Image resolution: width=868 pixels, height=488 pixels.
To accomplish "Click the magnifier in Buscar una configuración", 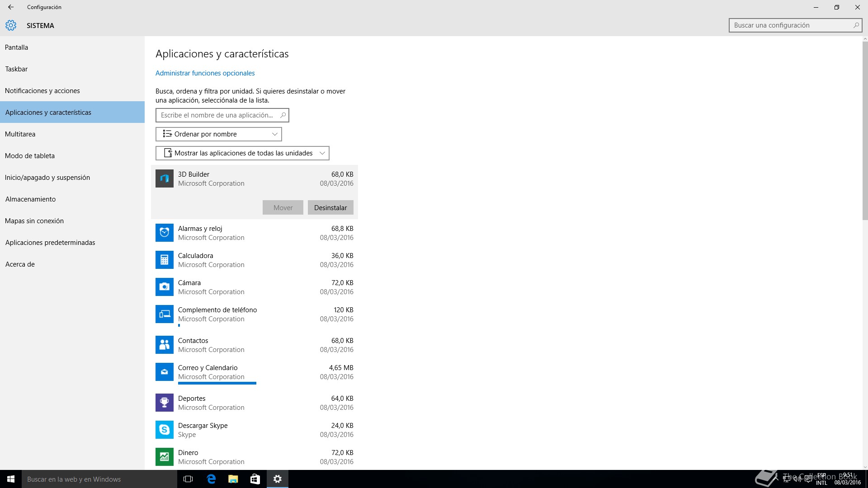I will pyautogui.click(x=856, y=25).
